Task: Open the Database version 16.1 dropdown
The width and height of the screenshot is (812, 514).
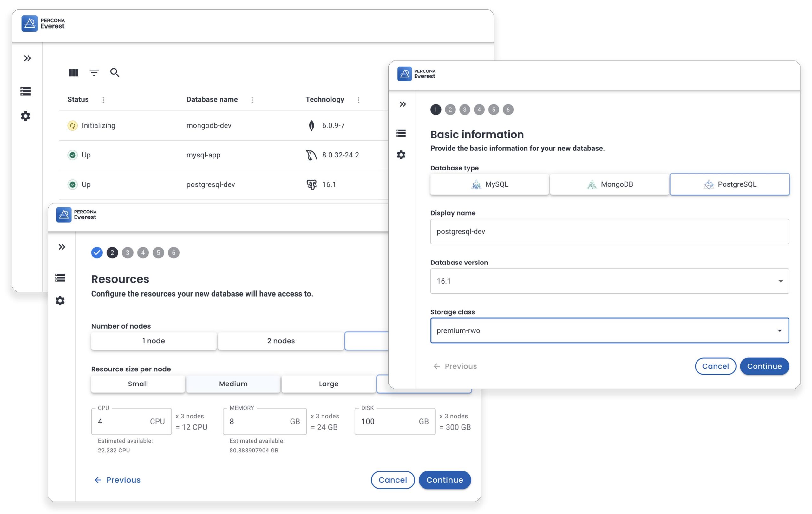Action: (x=609, y=281)
